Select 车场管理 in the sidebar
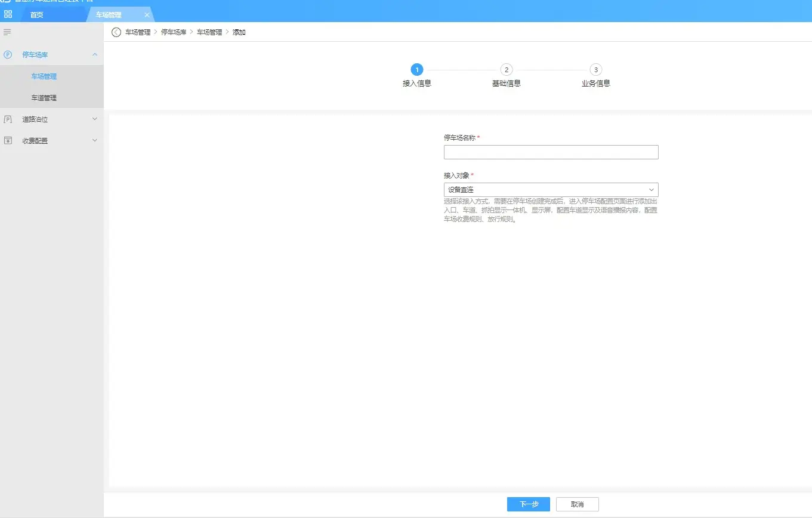 (44, 76)
